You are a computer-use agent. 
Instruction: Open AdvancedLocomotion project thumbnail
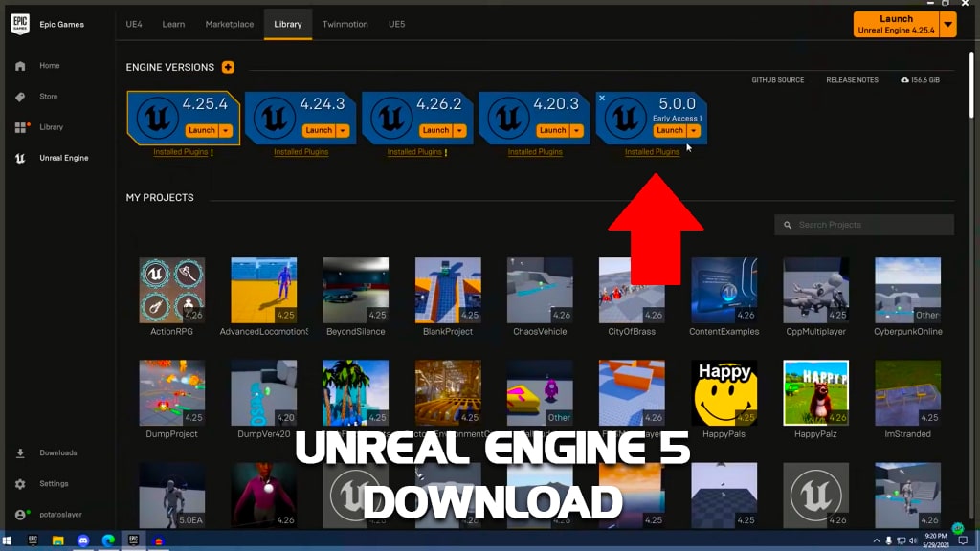(x=264, y=290)
